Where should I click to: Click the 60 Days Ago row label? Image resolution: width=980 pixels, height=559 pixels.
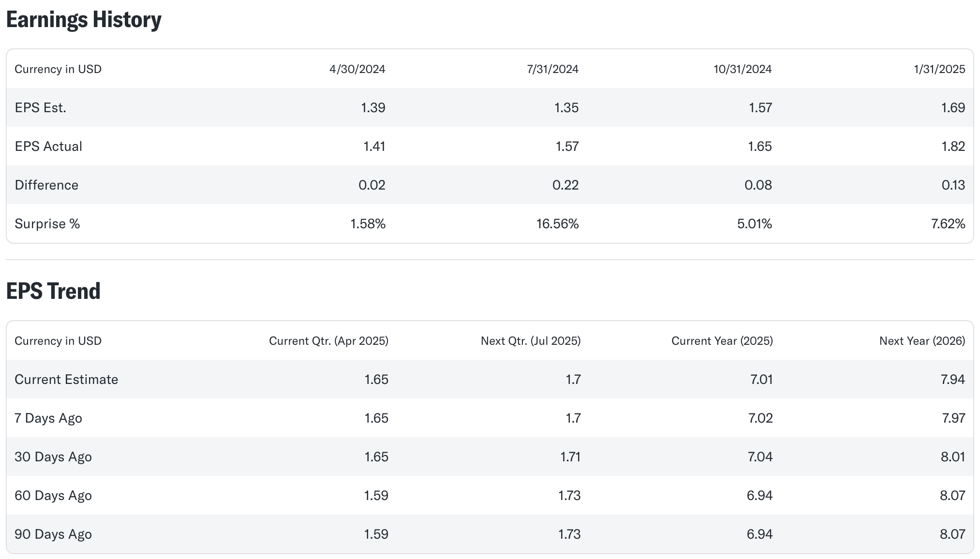tap(53, 495)
